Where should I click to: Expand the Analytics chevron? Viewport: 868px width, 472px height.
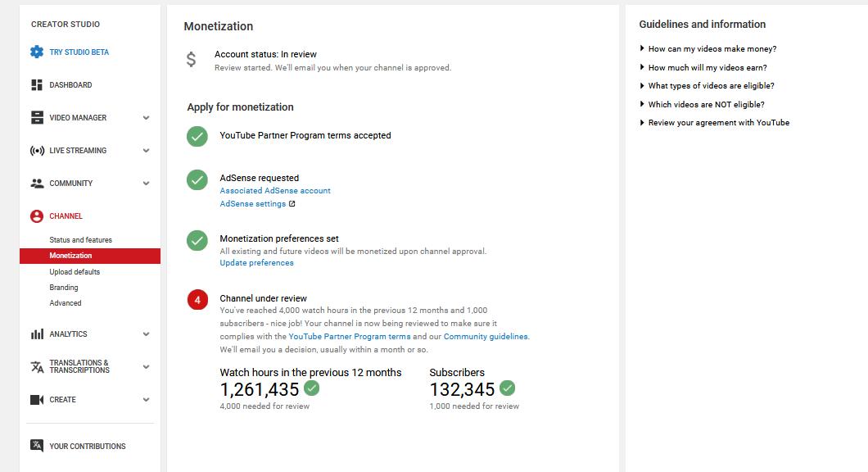tap(146, 334)
